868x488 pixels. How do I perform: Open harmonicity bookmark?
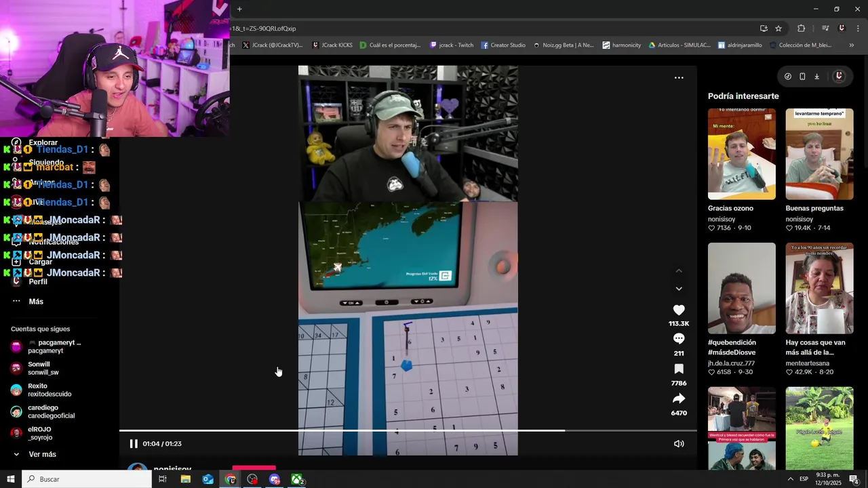622,45
